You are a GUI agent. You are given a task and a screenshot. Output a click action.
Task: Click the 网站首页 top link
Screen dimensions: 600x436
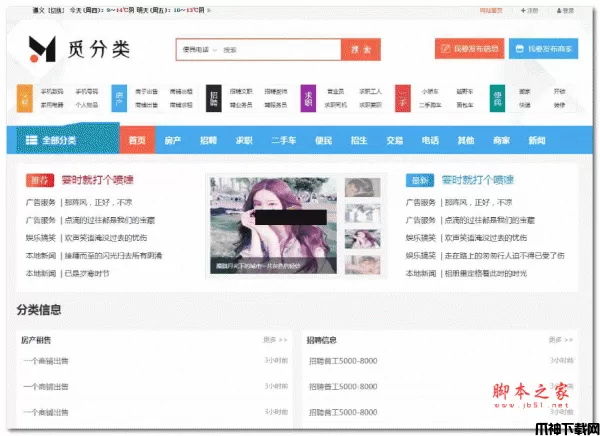[x=491, y=10]
